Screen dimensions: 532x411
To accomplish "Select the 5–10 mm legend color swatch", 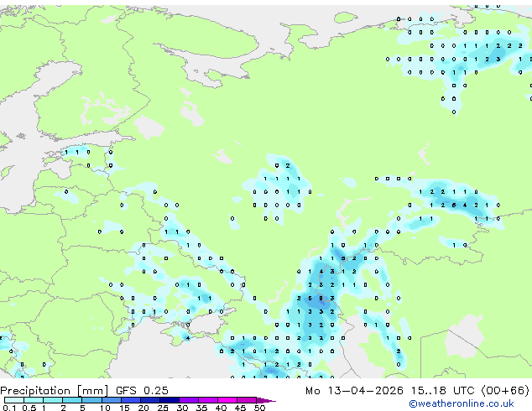I will point(91,400).
